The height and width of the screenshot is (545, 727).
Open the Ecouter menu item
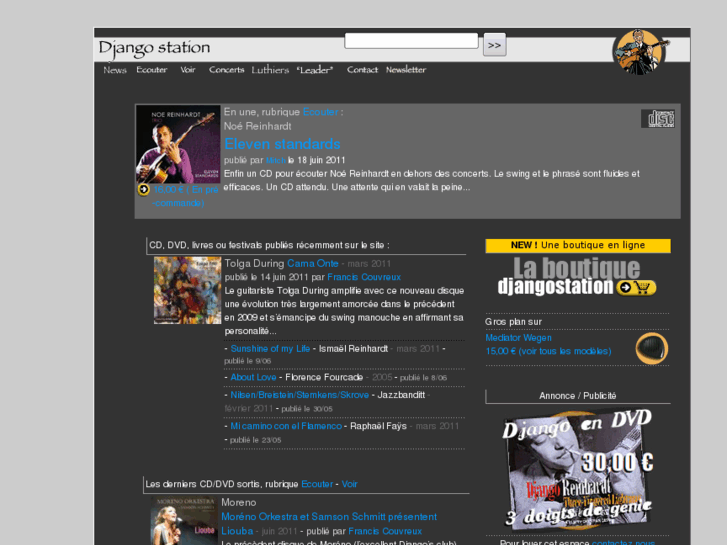tap(152, 70)
